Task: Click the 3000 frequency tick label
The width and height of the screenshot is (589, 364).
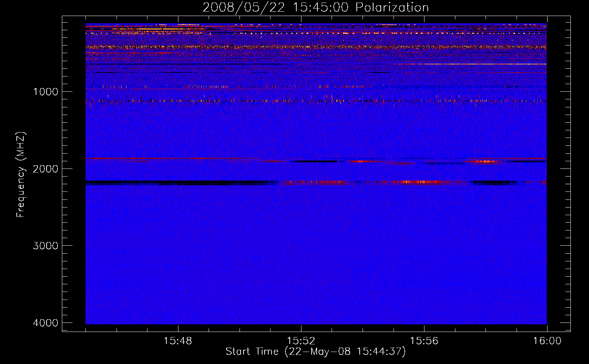Action: [x=46, y=246]
